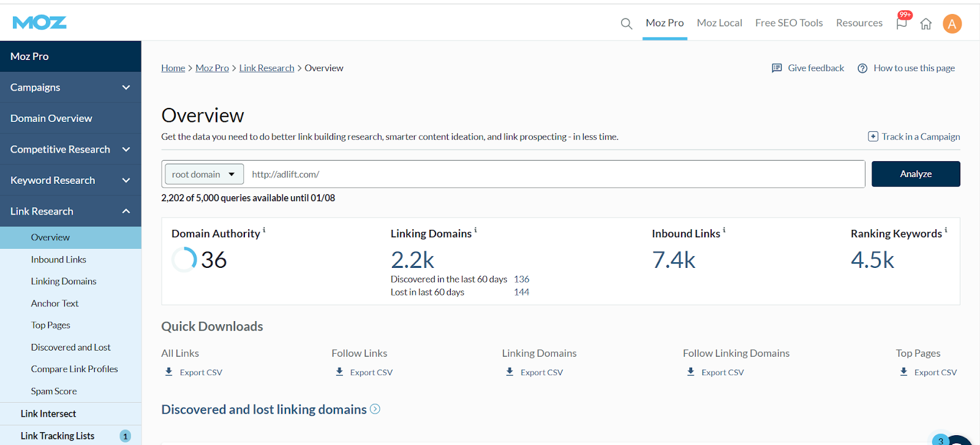Click the Domain Authority 36 progress ring

click(x=184, y=260)
